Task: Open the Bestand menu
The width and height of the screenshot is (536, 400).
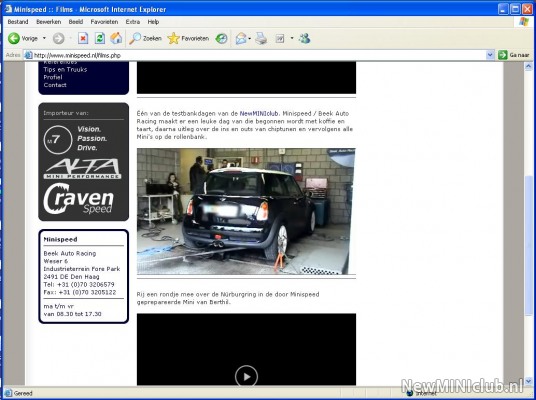Action: click(x=18, y=22)
